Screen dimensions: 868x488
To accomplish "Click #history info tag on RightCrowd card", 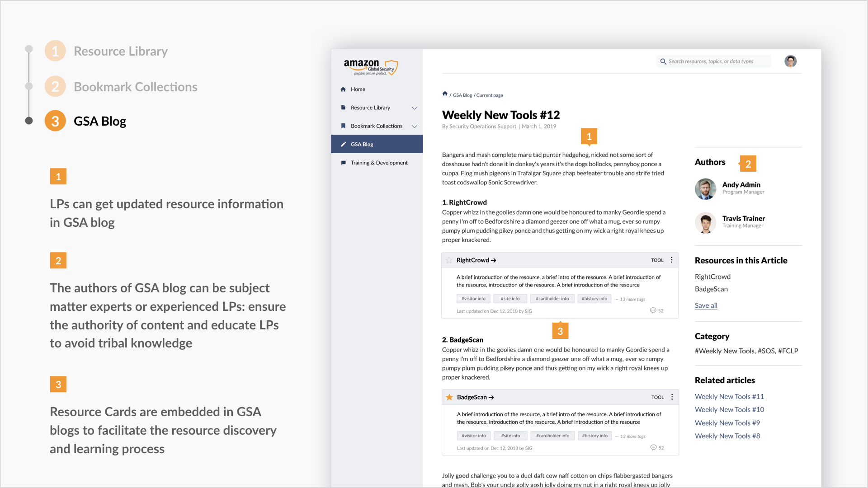I will (x=594, y=299).
